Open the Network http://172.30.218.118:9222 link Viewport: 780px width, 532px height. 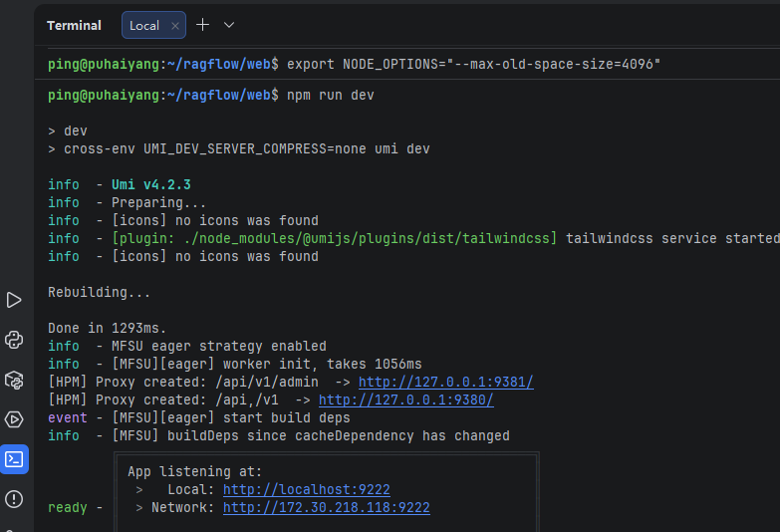[x=327, y=507]
